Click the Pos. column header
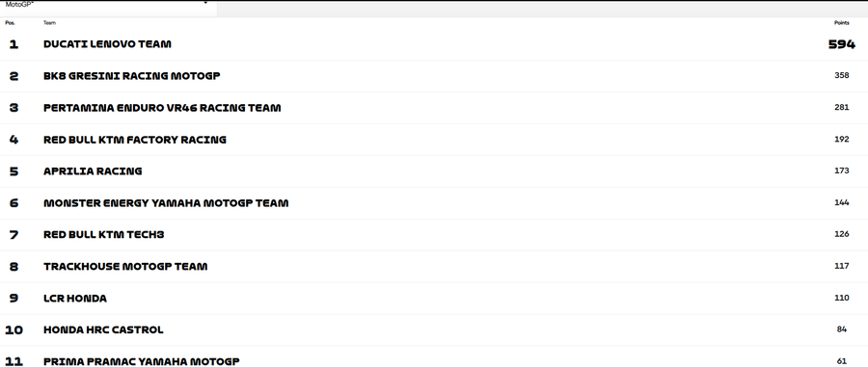 pos(10,23)
